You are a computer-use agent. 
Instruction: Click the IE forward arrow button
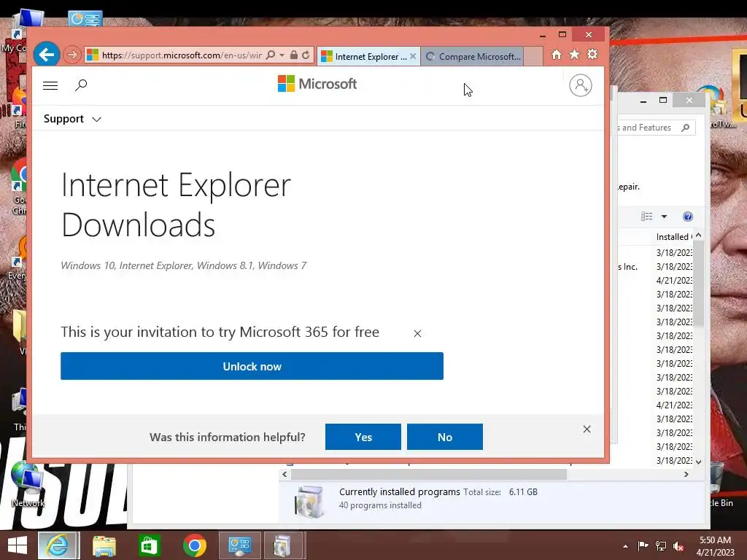coord(72,55)
